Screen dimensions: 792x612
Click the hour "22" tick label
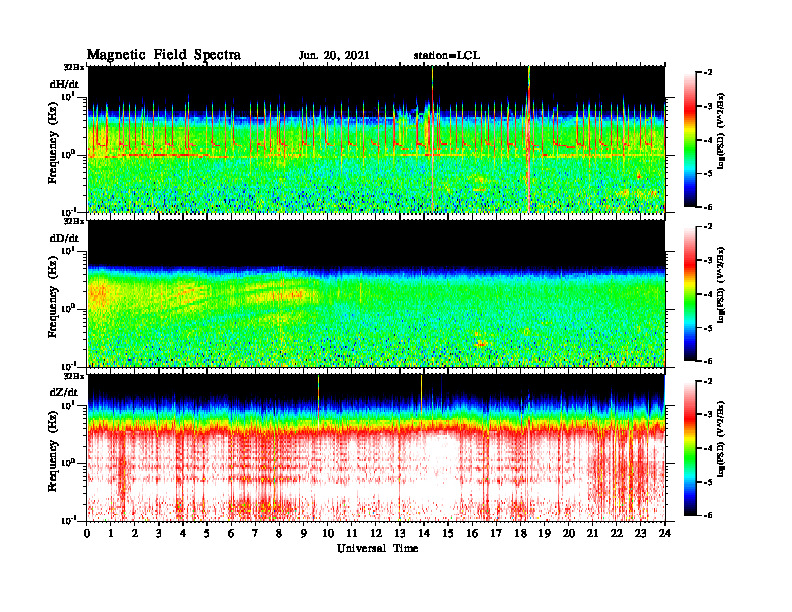tap(617, 534)
